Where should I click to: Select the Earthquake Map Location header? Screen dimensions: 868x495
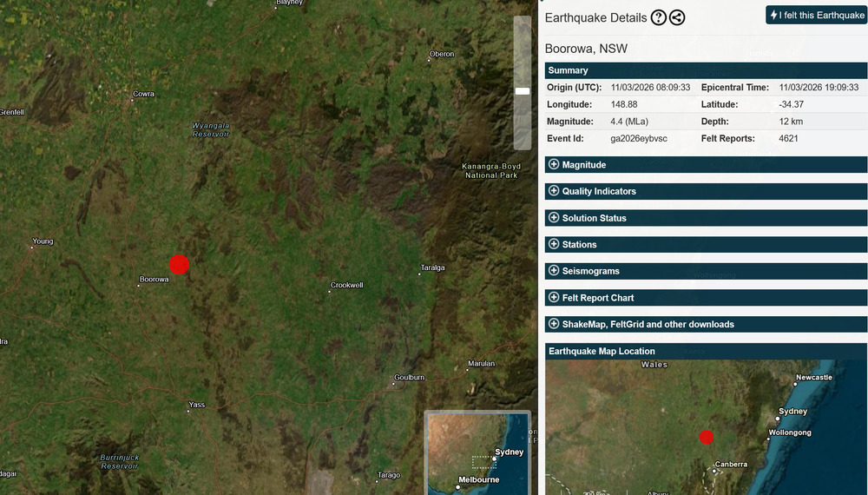coord(601,352)
